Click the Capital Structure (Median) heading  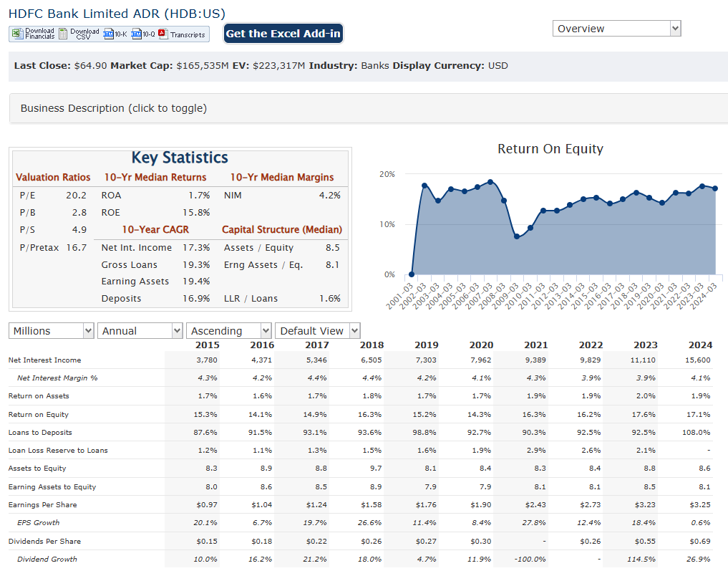tap(282, 229)
